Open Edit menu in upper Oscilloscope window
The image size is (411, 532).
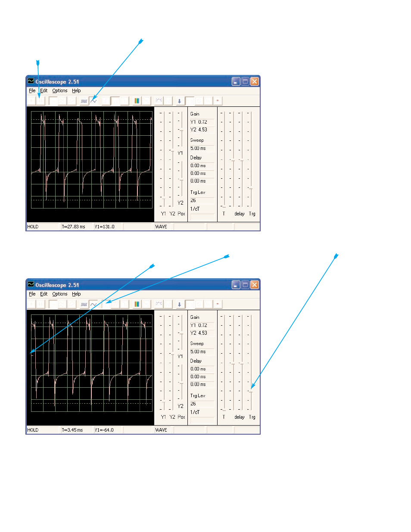click(44, 90)
